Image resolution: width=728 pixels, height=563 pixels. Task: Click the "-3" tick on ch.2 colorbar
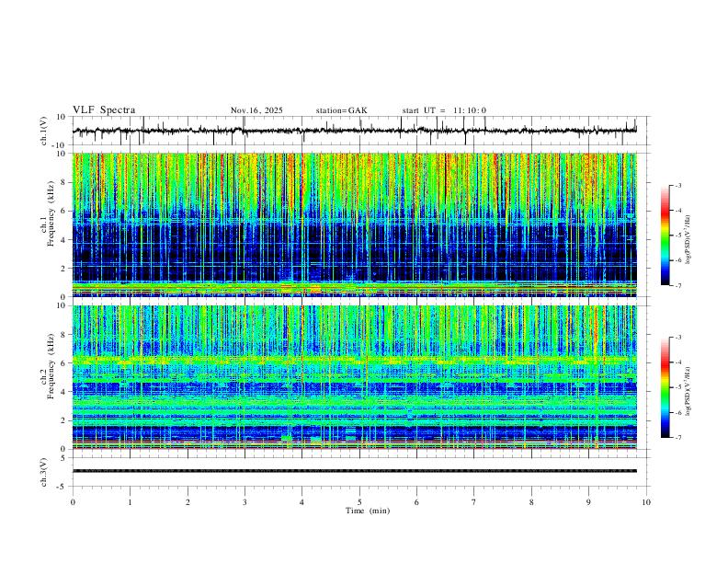pyautogui.click(x=678, y=338)
